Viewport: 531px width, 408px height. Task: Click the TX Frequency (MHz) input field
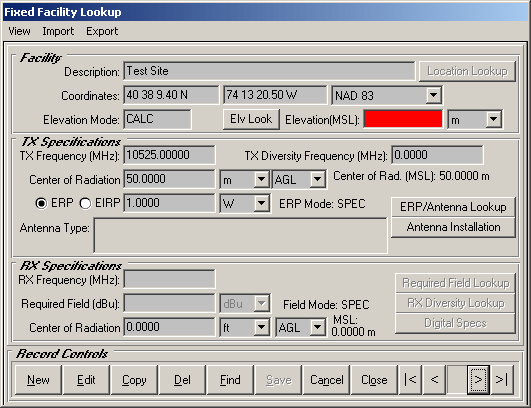point(169,155)
